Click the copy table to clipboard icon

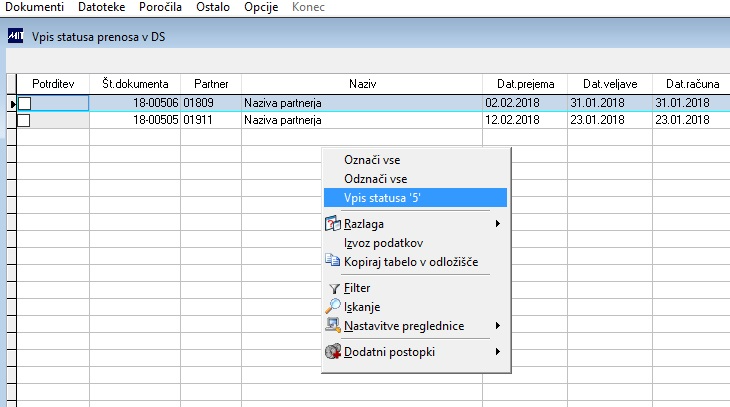(332, 260)
